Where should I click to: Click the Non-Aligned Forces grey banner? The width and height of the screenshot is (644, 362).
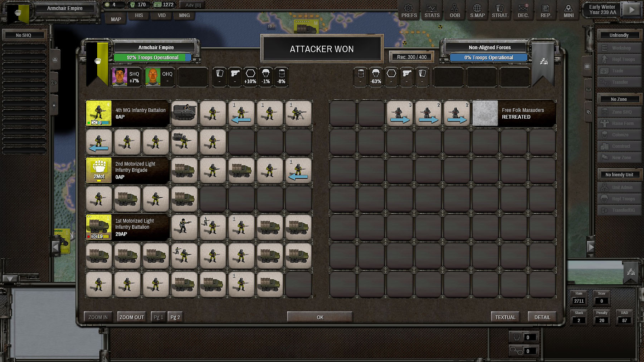click(x=543, y=64)
